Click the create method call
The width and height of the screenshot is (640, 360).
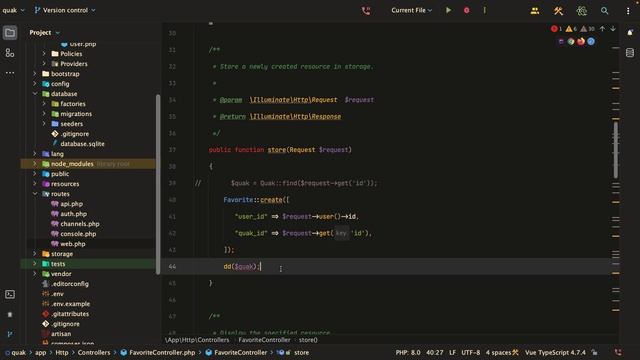tap(271, 200)
